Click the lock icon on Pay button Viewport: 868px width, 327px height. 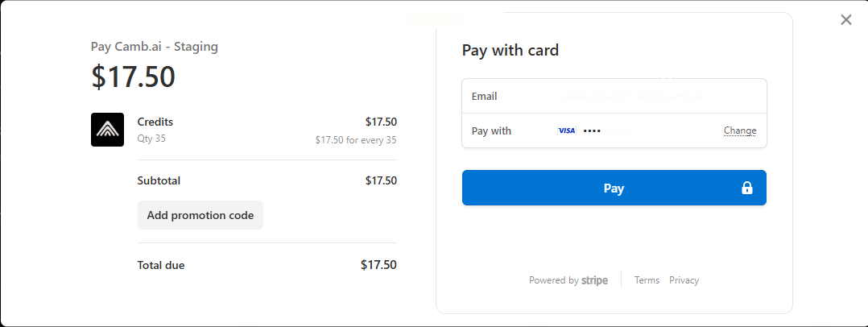pos(746,188)
